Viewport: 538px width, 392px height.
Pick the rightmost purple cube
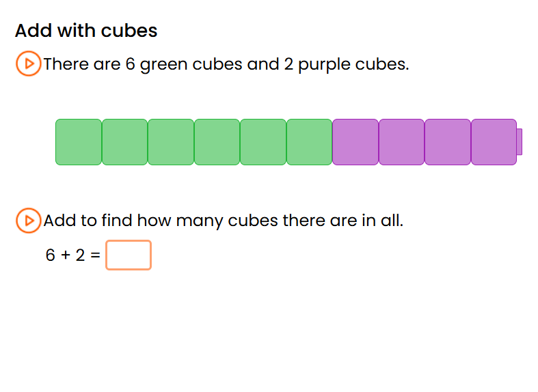click(x=494, y=142)
